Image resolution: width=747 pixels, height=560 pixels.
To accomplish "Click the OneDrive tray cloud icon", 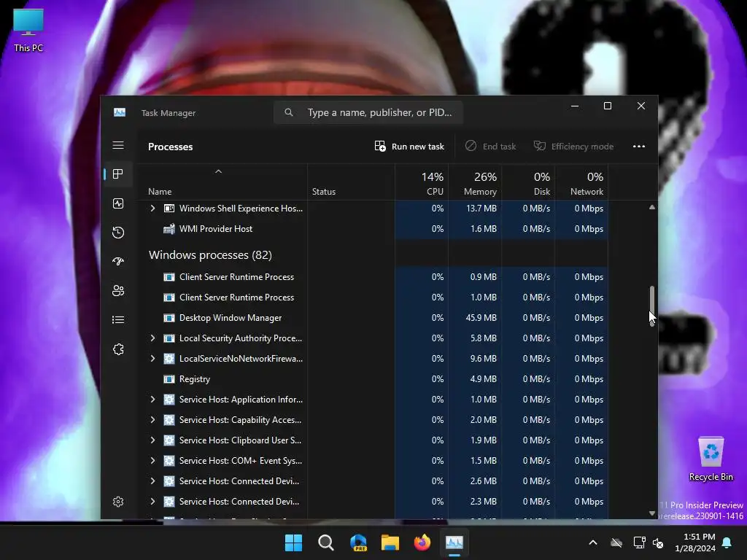I will pyautogui.click(x=616, y=542).
